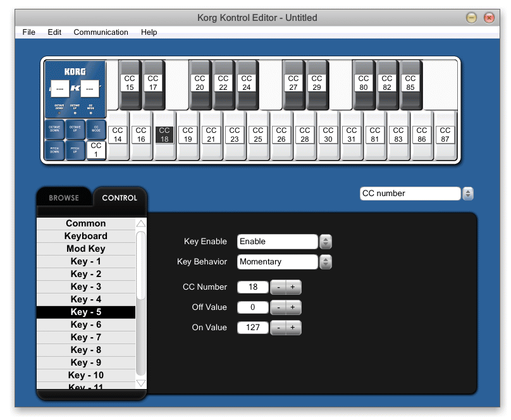Select the black key labeled CC 15
The width and height of the screenshot is (511, 420).
(130, 85)
